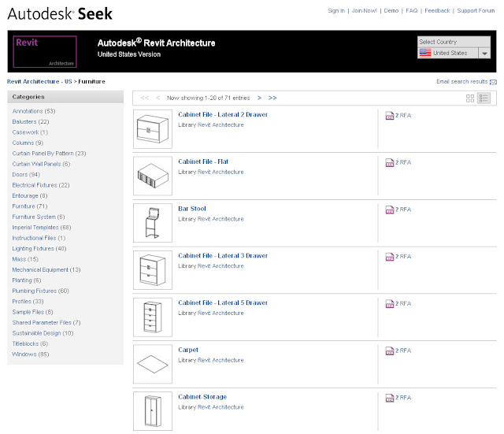Click the Bar Stool thumbnail image
Image resolution: width=504 pixels, height=434 pixels.
tap(153, 223)
